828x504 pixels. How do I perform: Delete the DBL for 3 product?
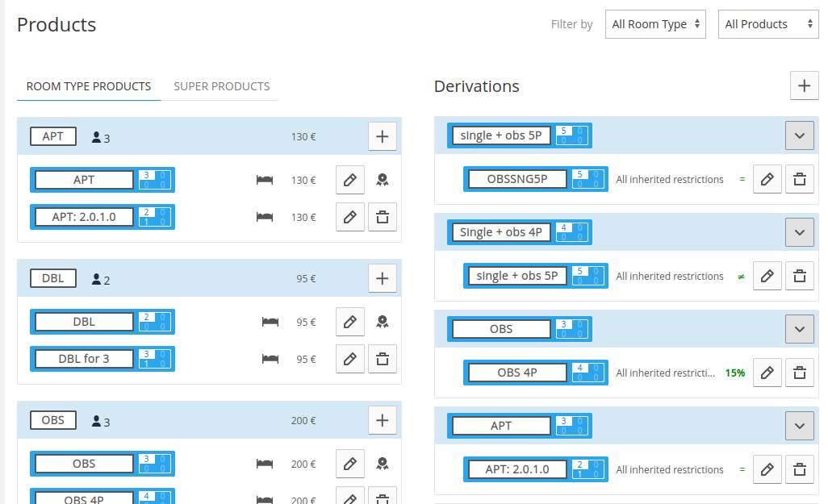point(383,359)
